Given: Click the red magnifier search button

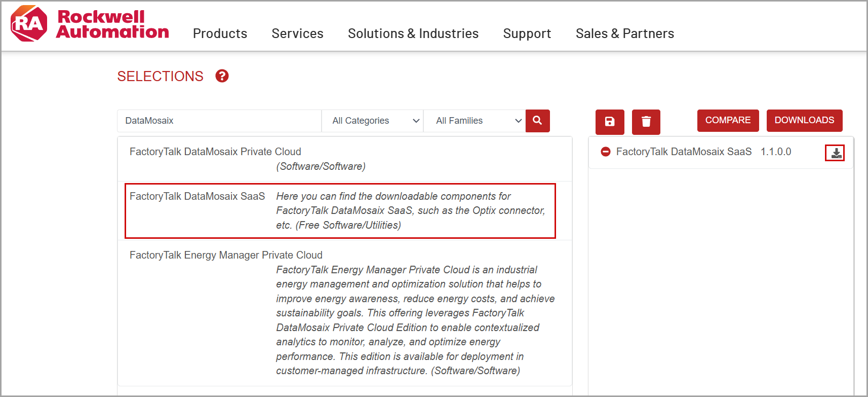Looking at the screenshot, I should pos(537,121).
